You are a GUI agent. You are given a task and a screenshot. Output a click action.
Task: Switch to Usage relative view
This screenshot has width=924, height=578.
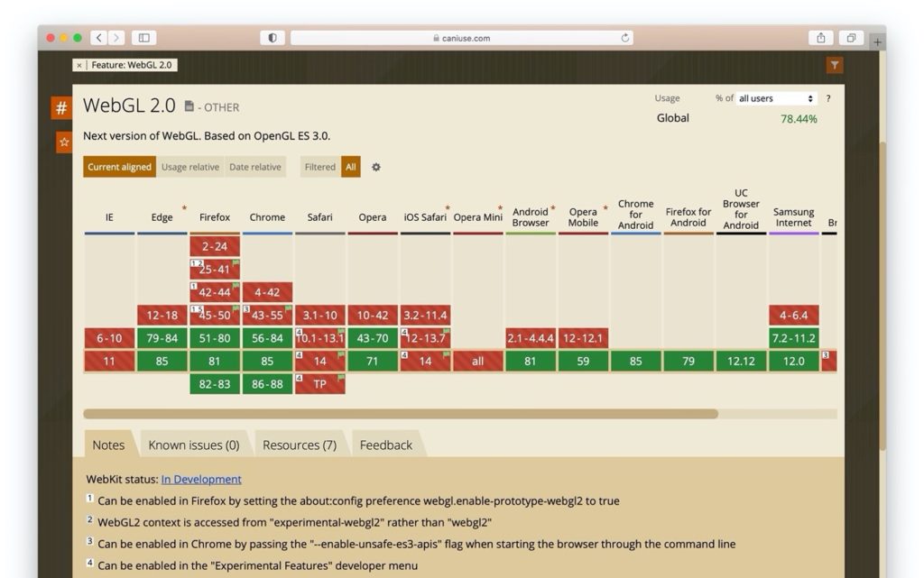point(190,167)
